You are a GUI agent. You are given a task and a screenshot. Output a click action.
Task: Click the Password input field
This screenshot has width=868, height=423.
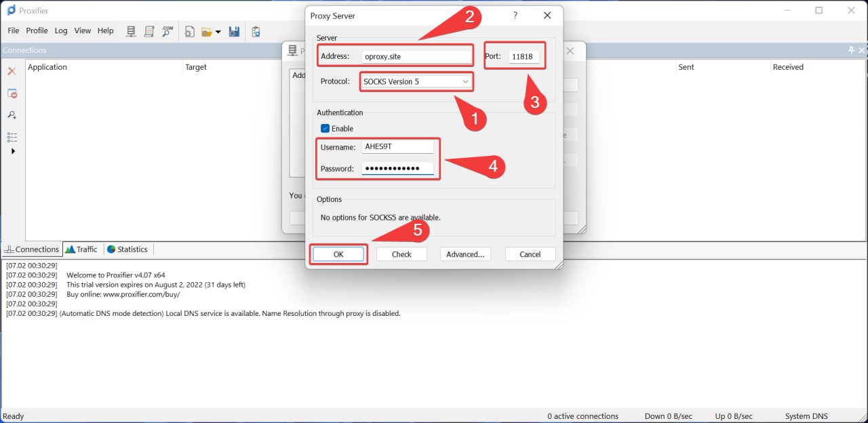point(397,168)
